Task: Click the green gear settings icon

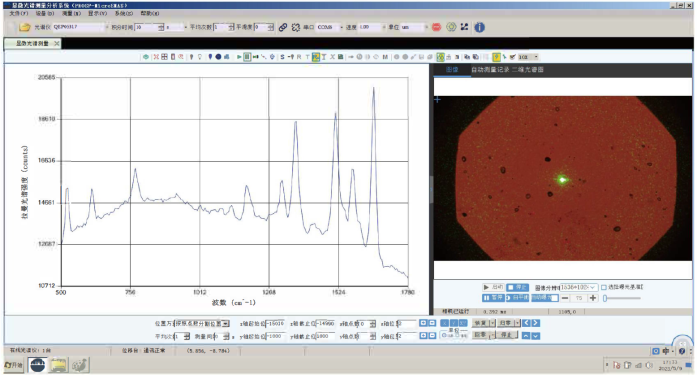Action: 451,27
